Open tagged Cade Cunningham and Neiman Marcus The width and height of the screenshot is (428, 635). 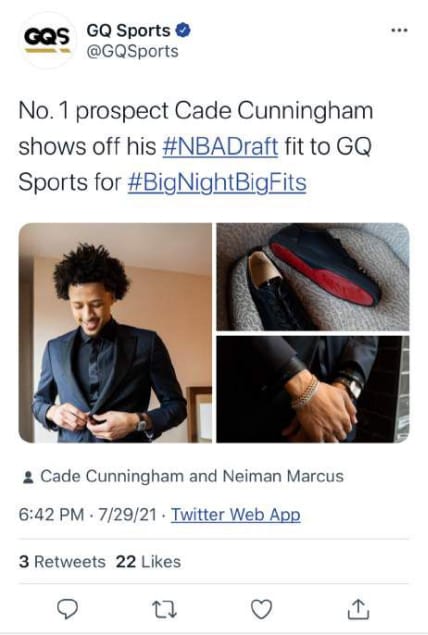[192, 477]
